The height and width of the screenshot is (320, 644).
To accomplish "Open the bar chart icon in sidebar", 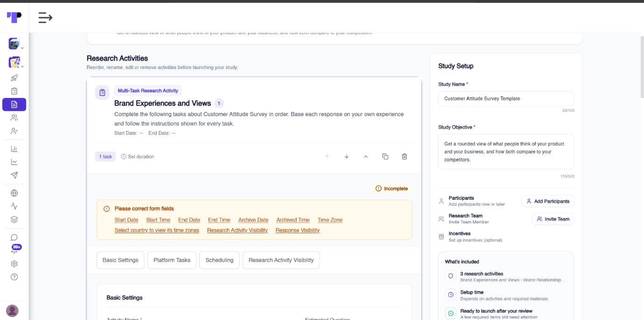I will (14, 149).
